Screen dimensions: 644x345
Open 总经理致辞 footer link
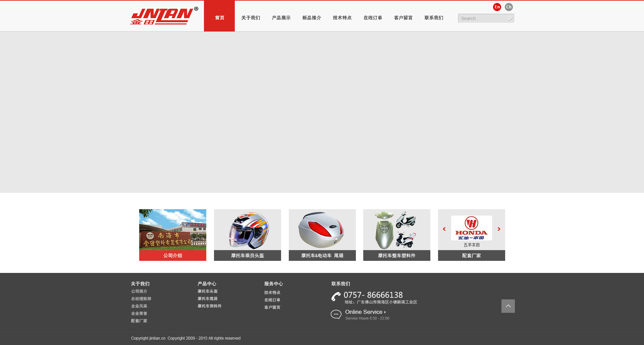coord(141,299)
